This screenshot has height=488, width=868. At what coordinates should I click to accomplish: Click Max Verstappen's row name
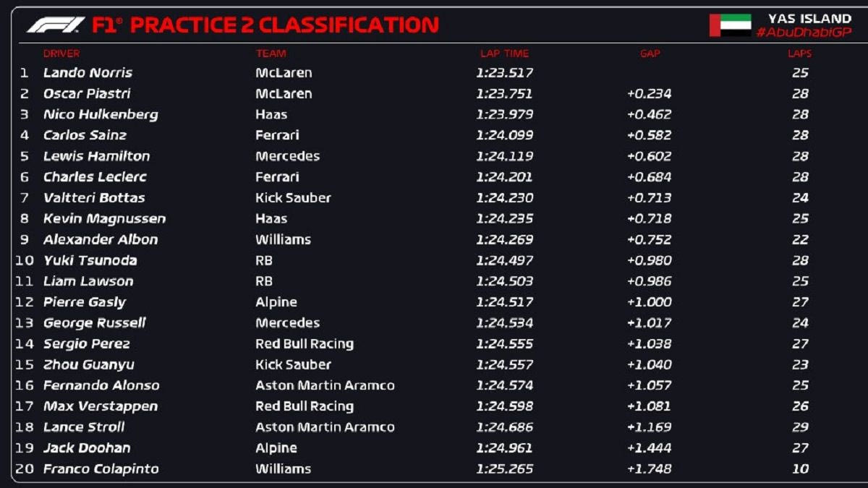(100, 406)
